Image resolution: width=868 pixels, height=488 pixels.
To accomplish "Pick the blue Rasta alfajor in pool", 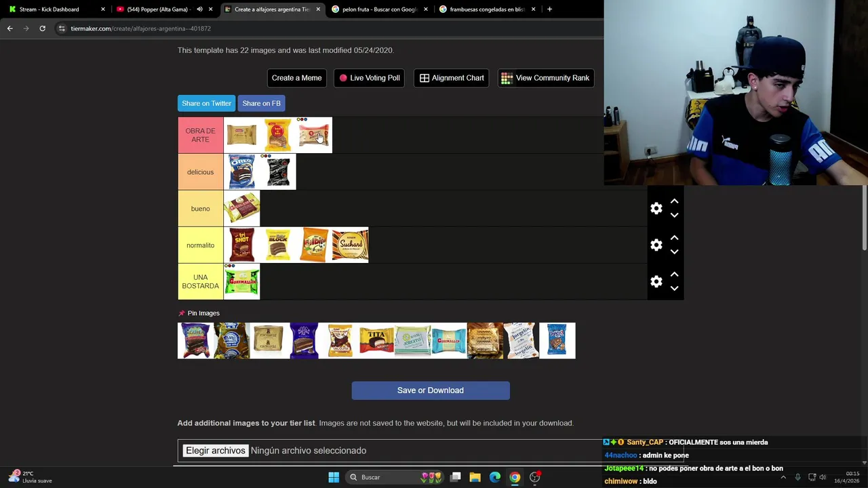I will click(x=557, y=340).
